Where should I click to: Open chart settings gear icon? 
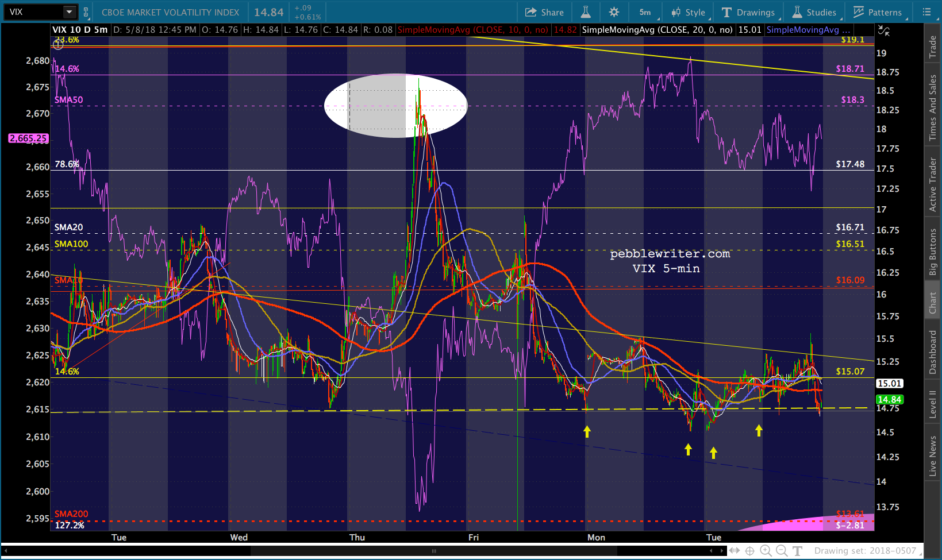coord(614,12)
